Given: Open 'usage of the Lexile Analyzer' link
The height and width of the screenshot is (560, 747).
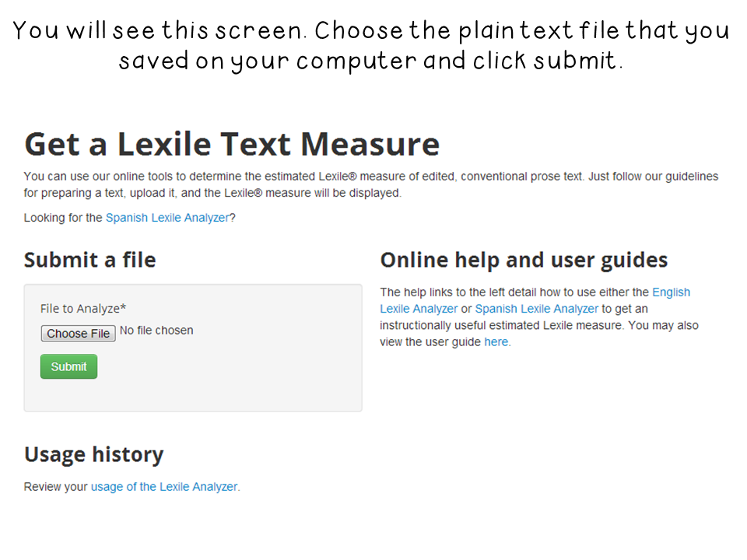Looking at the screenshot, I should point(164,487).
